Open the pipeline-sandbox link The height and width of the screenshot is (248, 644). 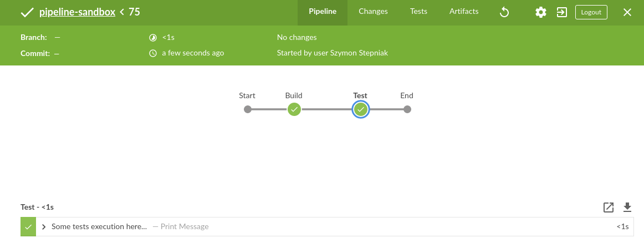pyautogui.click(x=78, y=12)
